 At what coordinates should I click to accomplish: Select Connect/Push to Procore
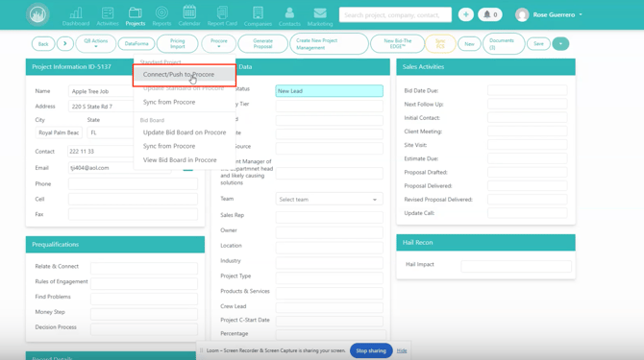coord(185,75)
